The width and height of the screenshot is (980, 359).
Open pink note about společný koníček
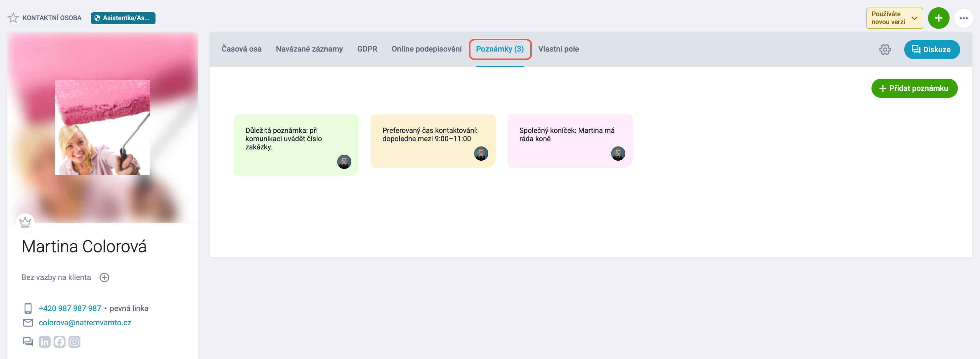[x=570, y=141]
